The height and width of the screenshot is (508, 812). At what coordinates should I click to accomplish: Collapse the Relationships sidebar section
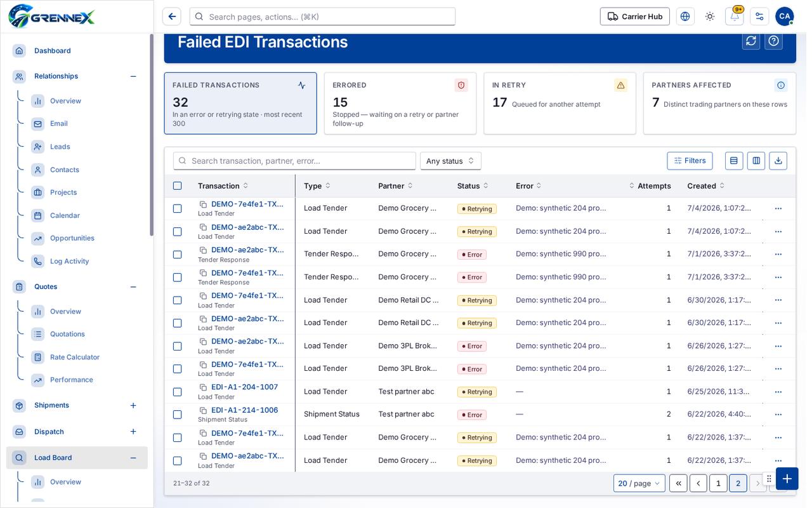click(133, 76)
